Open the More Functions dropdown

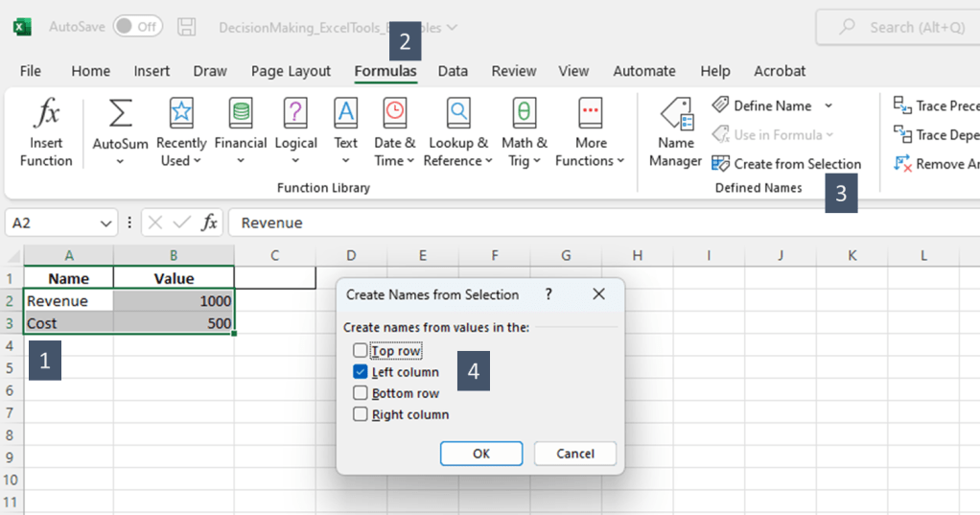pos(590,132)
